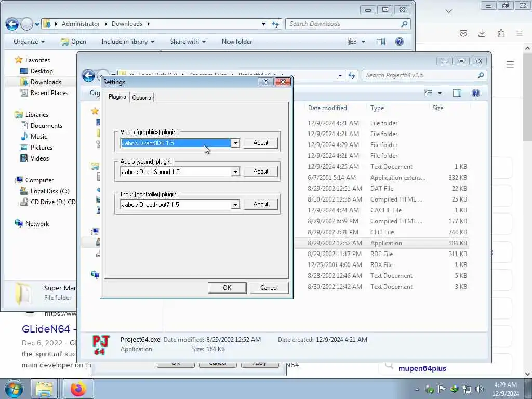
Task: Open recent locations dropdown in Downloads window
Action: (37, 24)
